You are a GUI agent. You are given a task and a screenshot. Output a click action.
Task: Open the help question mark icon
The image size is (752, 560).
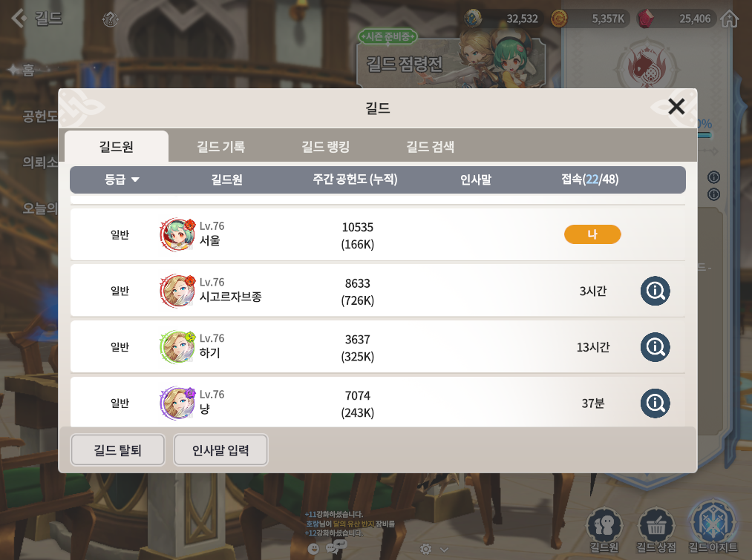pyautogui.click(x=111, y=19)
